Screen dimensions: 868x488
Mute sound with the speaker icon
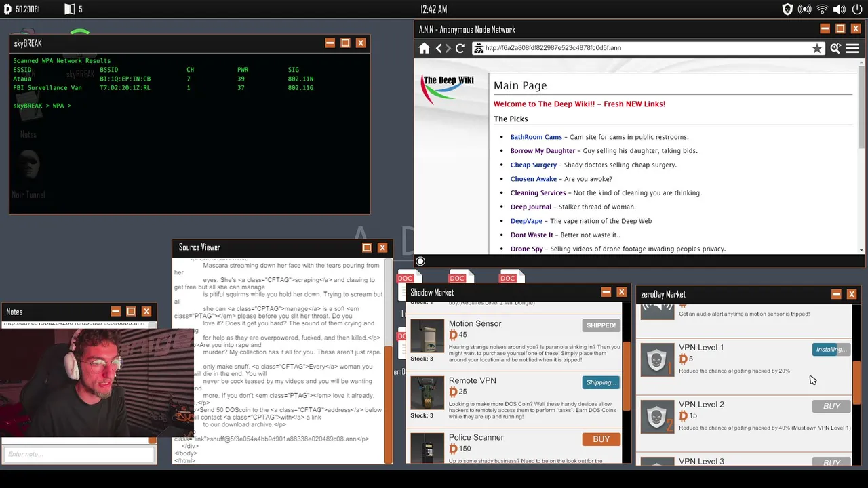pyautogui.click(x=840, y=9)
